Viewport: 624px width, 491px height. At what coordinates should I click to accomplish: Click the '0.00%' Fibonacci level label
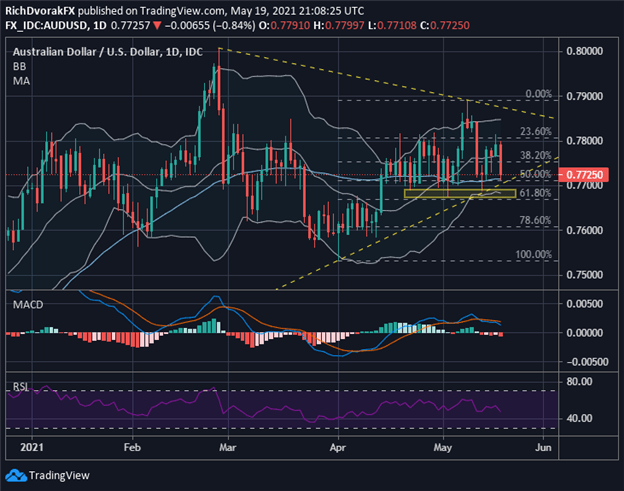538,94
